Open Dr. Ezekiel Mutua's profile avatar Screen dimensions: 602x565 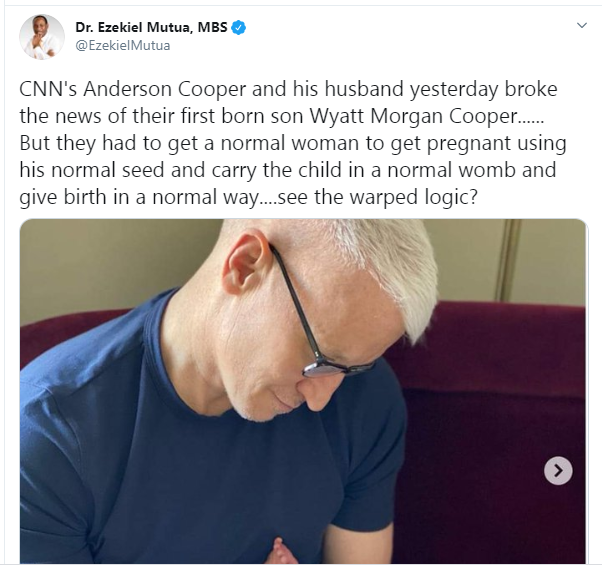[42, 37]
